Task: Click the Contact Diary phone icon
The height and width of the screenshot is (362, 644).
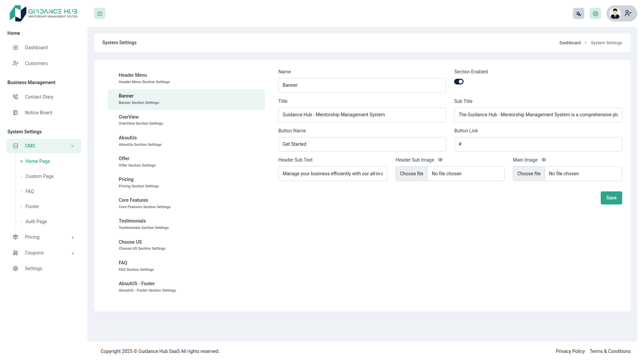Action: 15,97
